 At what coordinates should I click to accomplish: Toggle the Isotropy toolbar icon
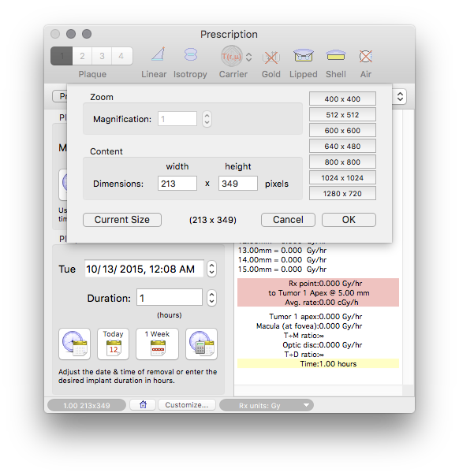tap(191, 55)
